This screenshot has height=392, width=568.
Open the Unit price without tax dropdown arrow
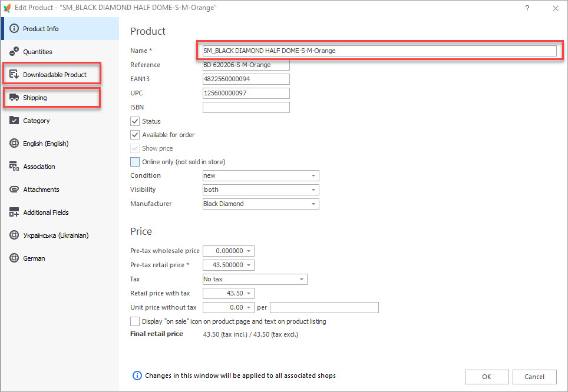[x=249, y=307]
